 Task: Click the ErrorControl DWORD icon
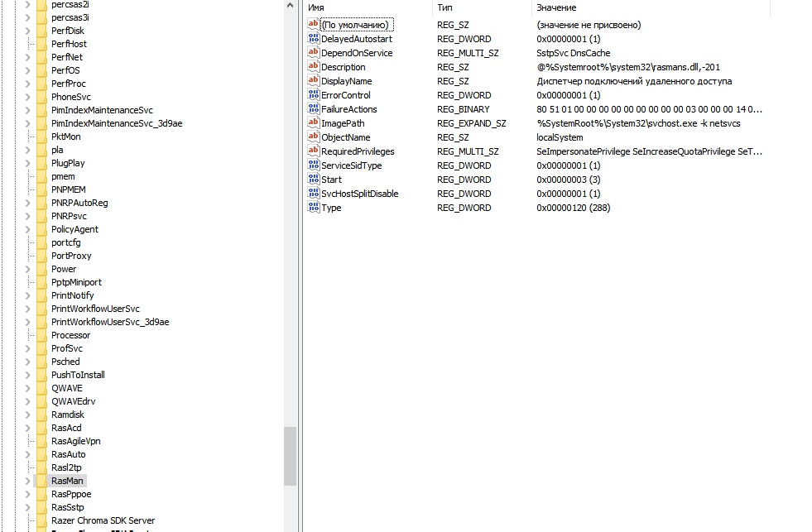(314, 94)
